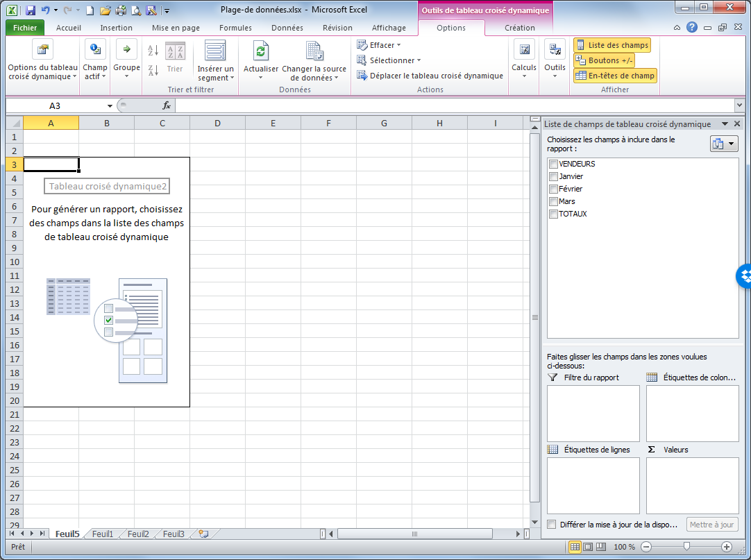Insert a new worksheet tab icon
Screen dimensions: 751x560
tap(203, 534)
